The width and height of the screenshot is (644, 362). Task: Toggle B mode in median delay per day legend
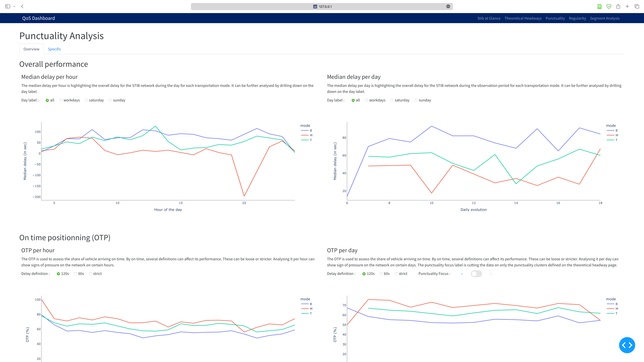pos(612,130)
